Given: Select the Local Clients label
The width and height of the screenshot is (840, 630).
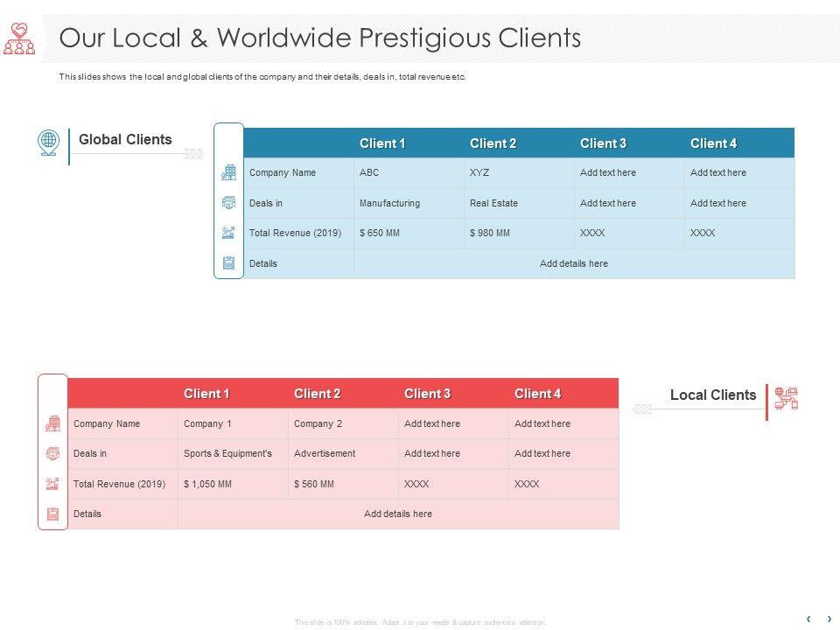Looking at the screenshot, I should point(712,395).
